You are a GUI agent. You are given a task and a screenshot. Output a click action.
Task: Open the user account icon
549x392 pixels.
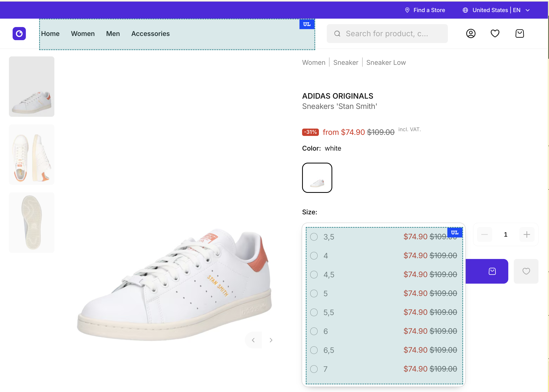tap(471, 34)
